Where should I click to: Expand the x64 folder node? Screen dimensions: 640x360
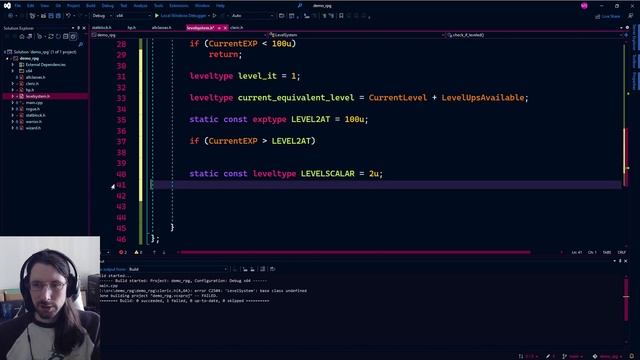(x=13, y=71)
